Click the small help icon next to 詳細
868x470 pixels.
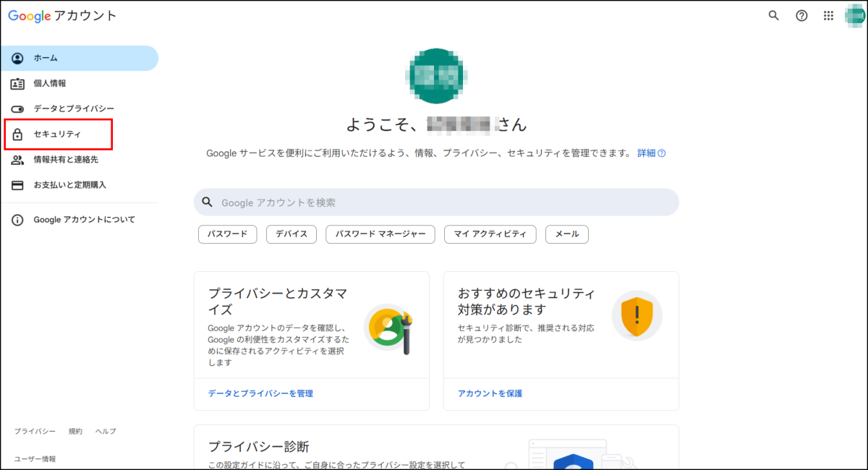click(661, 153)
